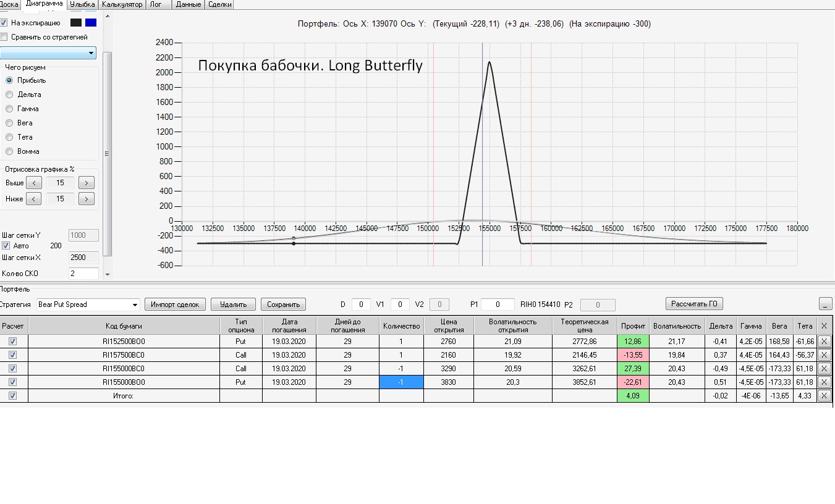Uncheck the Расчет box for RI155000BC0
This screenshot has height=504, width=835.
coord(13,369)
